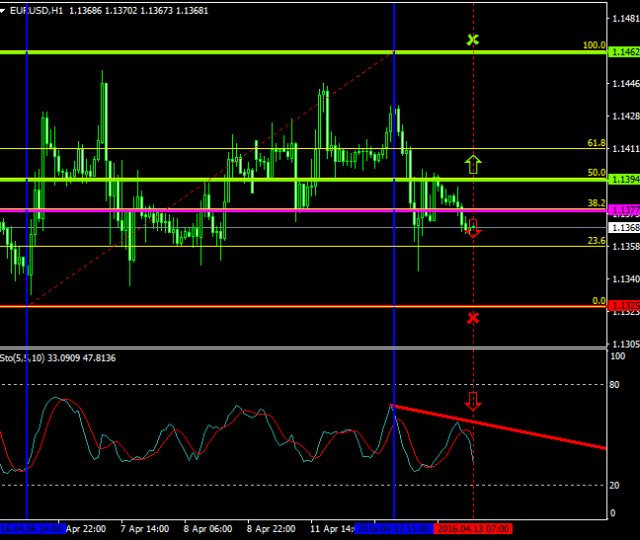Viewport: 640px width, 540px height.
Task: Select the Fibonacci 61.8 level label
Action: coord(596,144)
